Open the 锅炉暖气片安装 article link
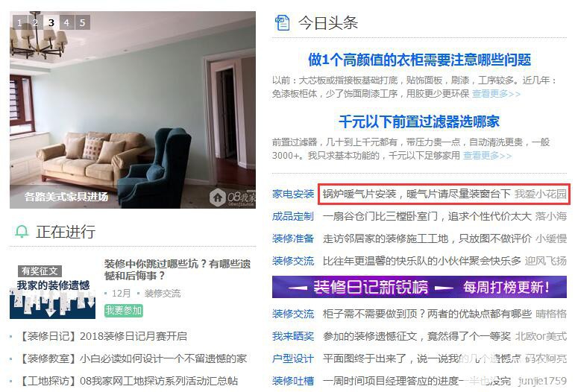This screenshot has height=392, width=575. 417,194
